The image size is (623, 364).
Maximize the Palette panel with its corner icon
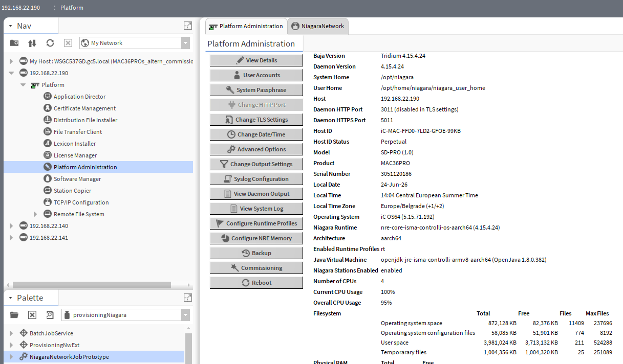(188, 298)
